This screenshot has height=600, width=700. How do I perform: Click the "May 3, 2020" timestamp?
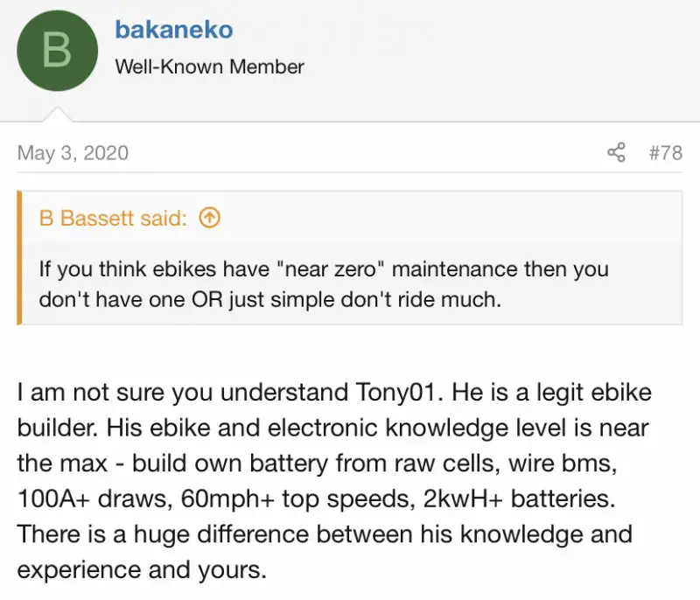click(x=73, y=153)
